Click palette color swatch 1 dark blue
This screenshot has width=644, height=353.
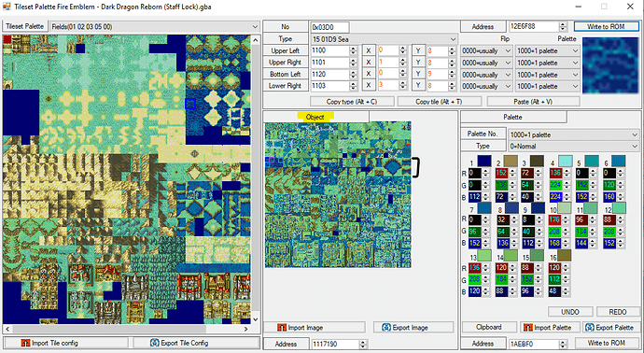click(x=483, y=161)
